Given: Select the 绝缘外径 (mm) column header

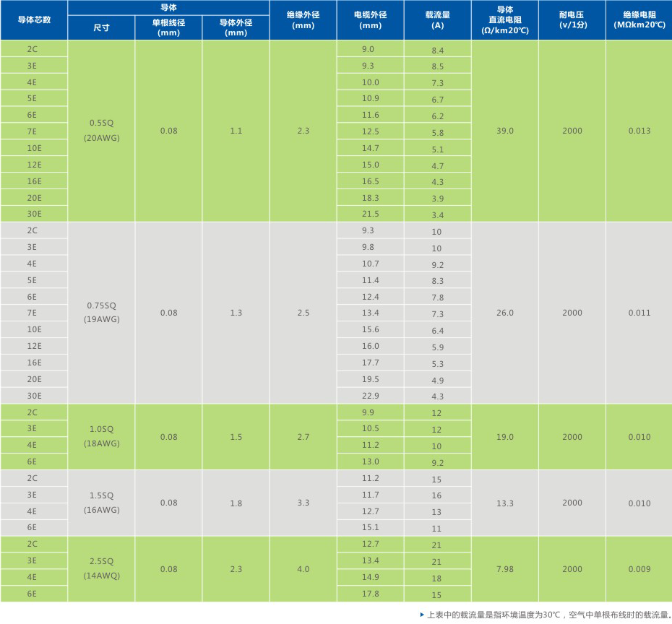Looking at the screenshot, I should tap(303, 19).
